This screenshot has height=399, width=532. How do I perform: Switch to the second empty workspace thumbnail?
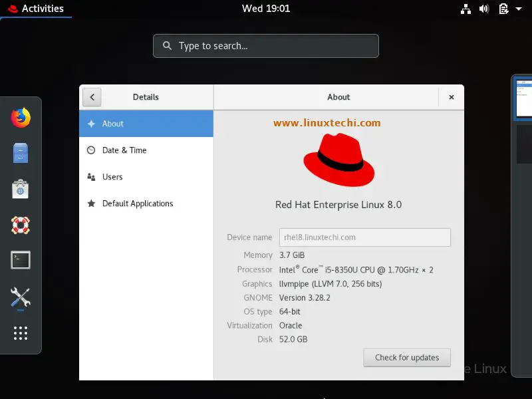pyautogui.click(x=525, y=144)
